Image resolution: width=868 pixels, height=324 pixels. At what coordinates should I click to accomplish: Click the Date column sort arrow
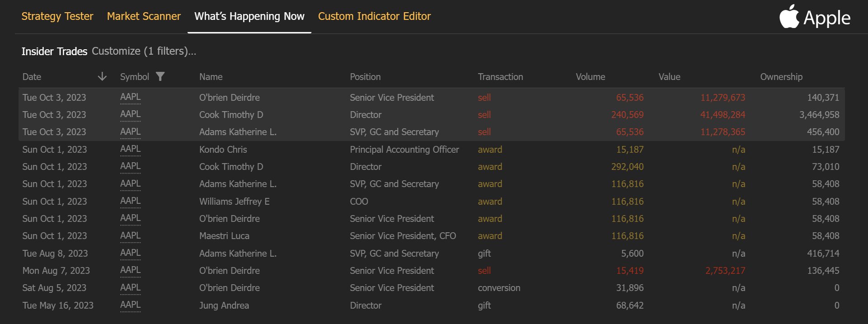(103, 77)
